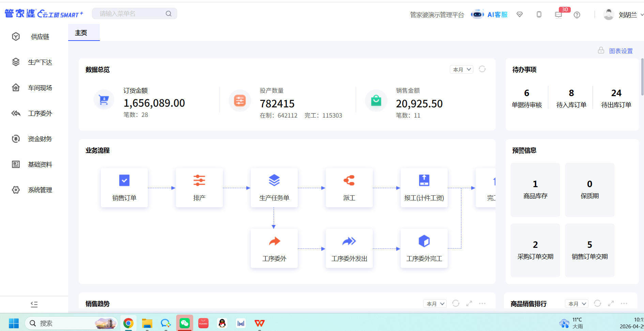Open 商品库存 warning card

click(x=535, y=190)
